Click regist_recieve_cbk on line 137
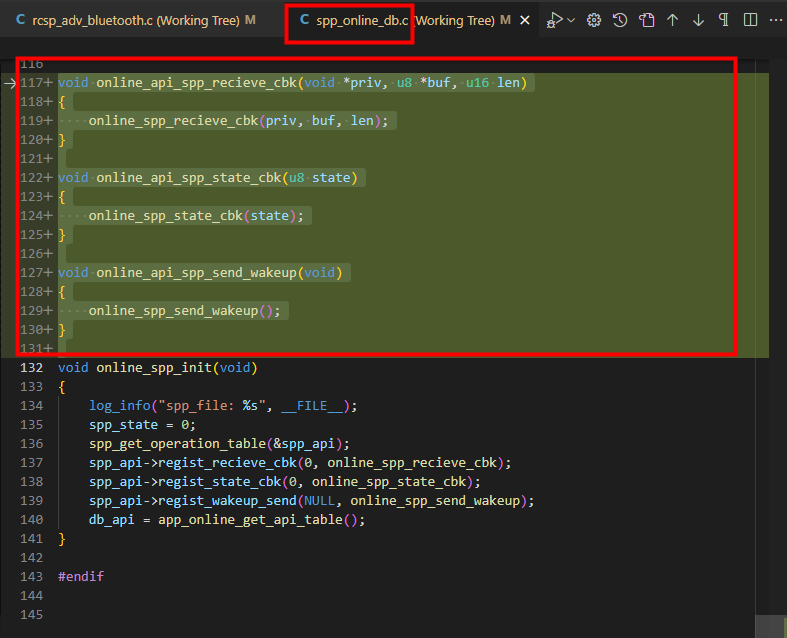 (x=227, y=463)
